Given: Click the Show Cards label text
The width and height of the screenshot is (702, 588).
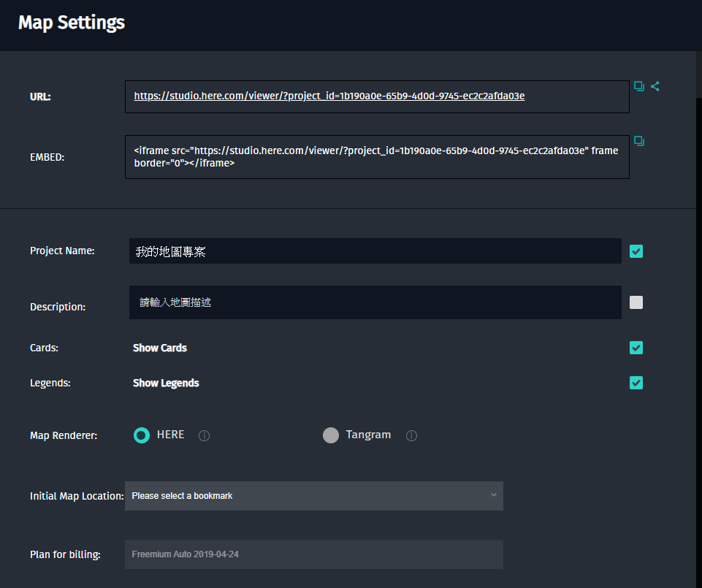Looking at the screenshot, I should coord(160,348).
